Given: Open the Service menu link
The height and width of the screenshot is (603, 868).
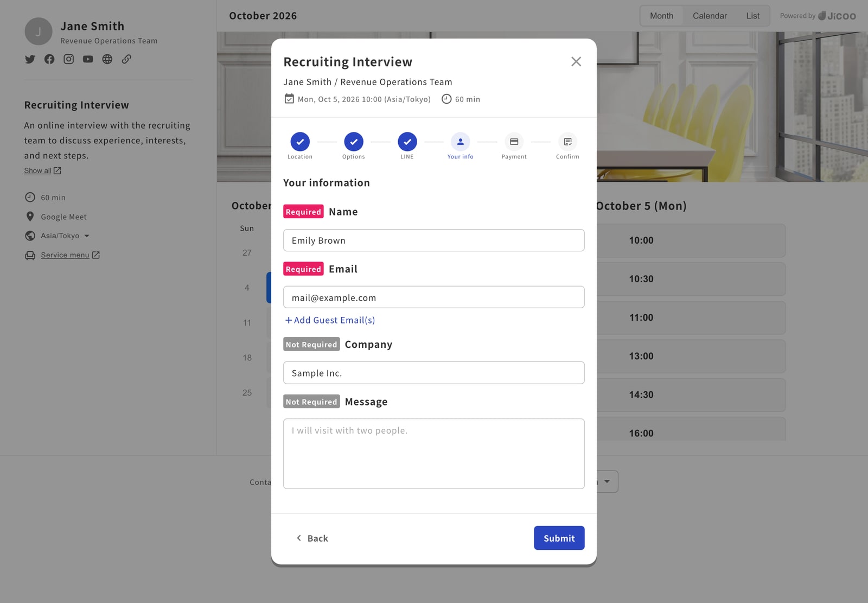Looking at the screenshot, I should (70, 255).
